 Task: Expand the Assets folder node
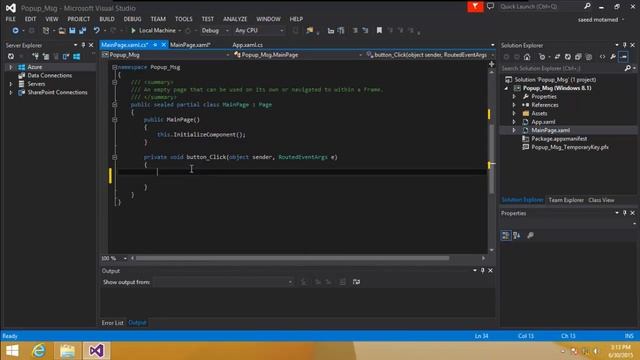514,113
